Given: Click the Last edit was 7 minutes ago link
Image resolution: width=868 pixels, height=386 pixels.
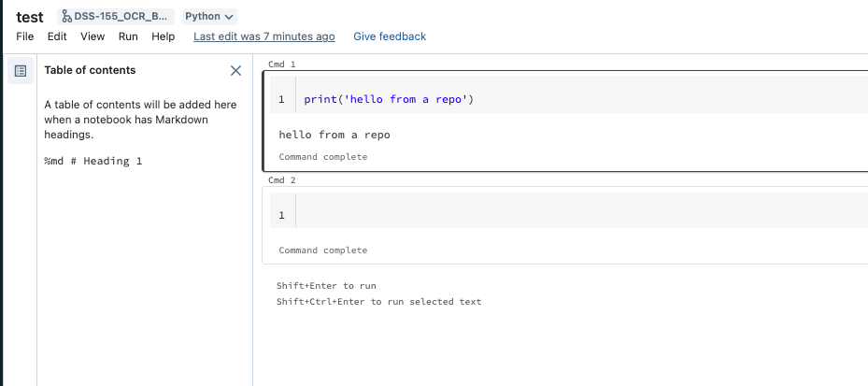Looking at the screenshot, I should (x=264, y=36).
